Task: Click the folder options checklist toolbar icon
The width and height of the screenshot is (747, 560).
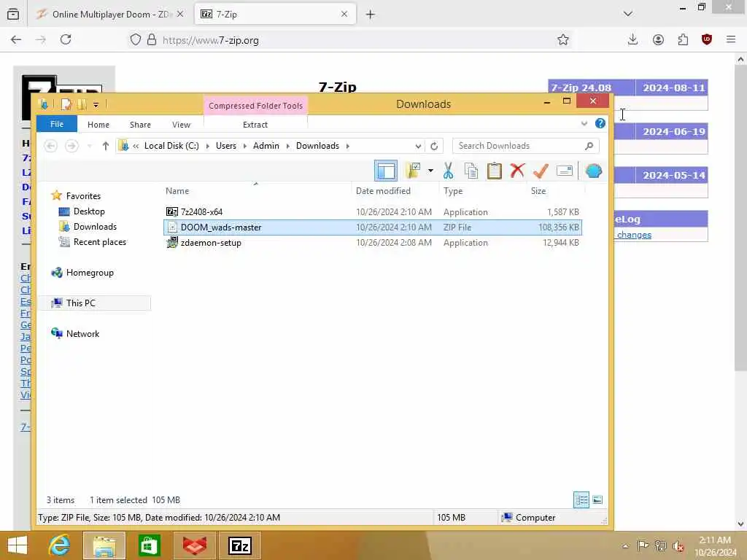Action: 413,171
